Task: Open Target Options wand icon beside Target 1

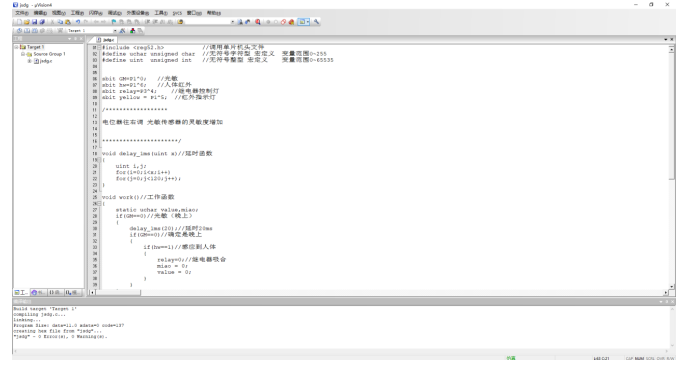Action: point(122,31)
